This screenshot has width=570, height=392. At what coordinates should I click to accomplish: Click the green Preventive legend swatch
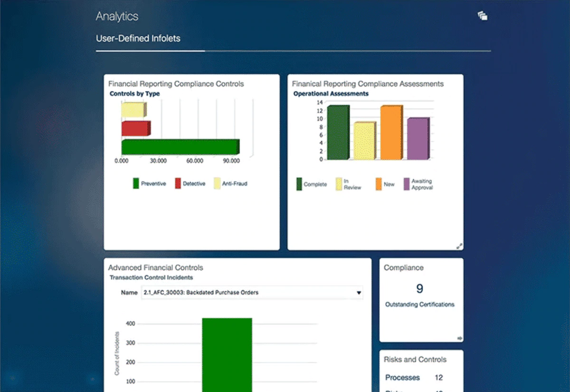click(136, 183)
